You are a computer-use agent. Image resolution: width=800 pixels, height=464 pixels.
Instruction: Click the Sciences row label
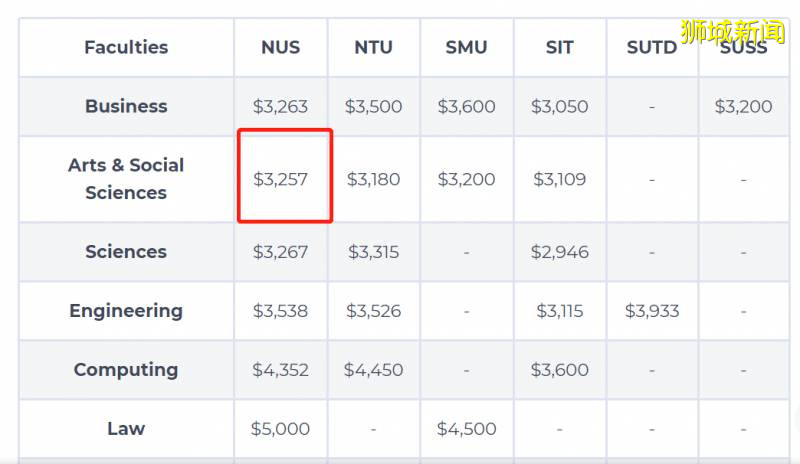126,252
